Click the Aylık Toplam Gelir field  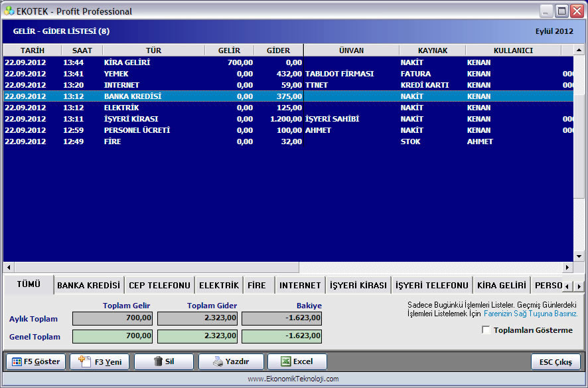tap(113, 319)
